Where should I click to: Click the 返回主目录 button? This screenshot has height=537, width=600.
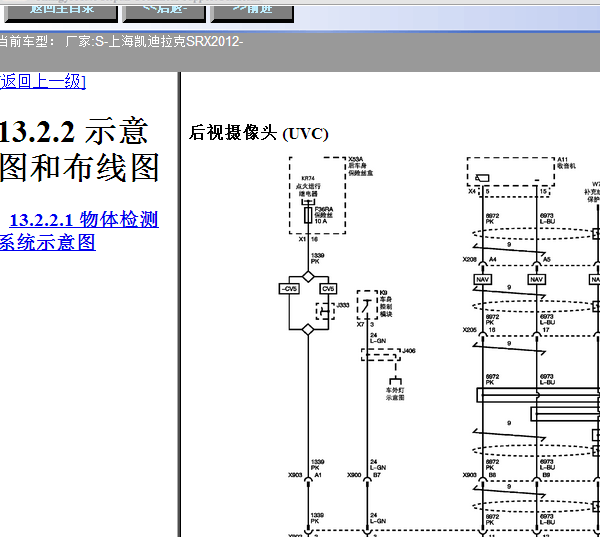[x=61, y=12]
